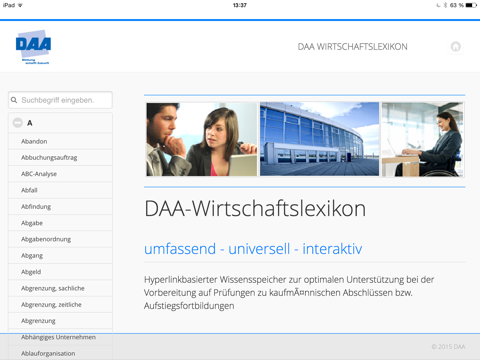Open the home icon in header
Image resolution: width=480 pixels, height=360 pixels.
pos(456,47)
